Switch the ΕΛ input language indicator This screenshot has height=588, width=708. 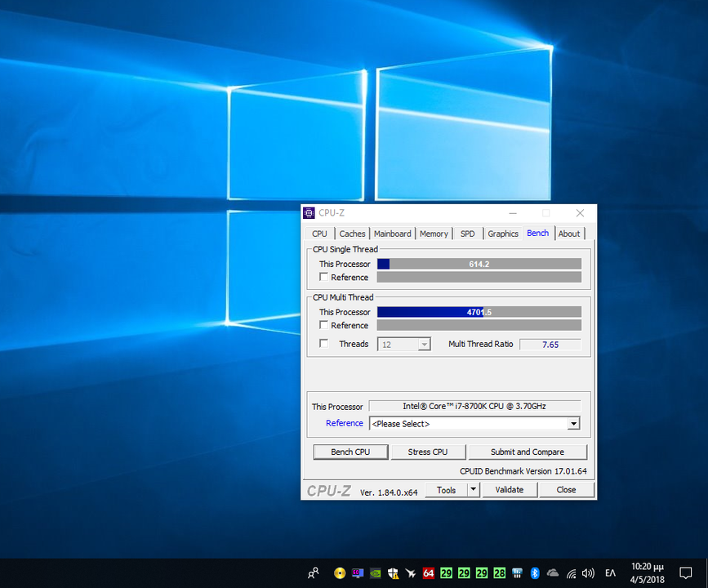(610, 573)
